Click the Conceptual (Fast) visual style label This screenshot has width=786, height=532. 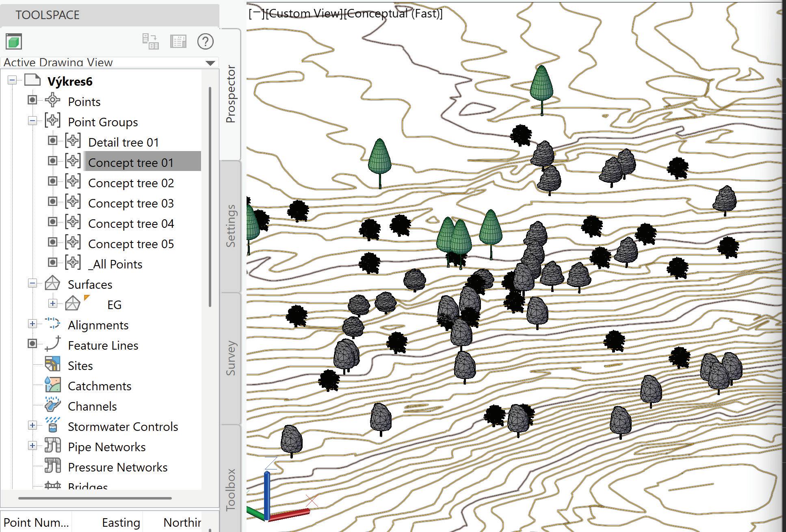coord(393,13)
